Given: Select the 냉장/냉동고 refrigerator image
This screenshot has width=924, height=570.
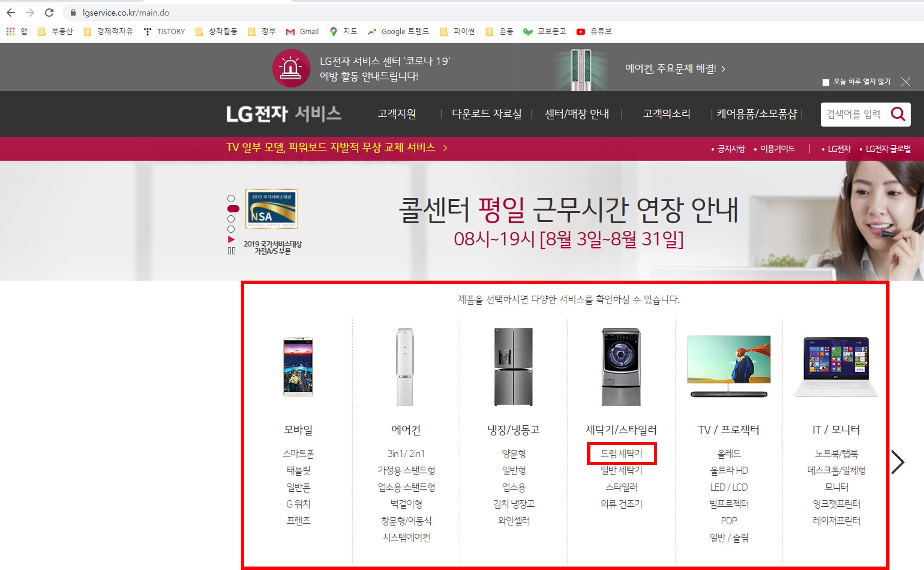Looking at the screenshot, I should coord(513,367).
